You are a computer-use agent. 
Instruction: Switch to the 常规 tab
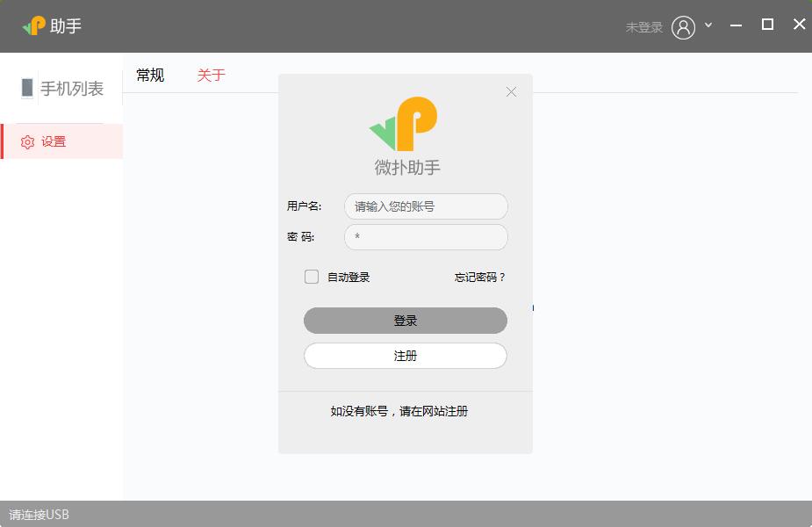point(150,76)
